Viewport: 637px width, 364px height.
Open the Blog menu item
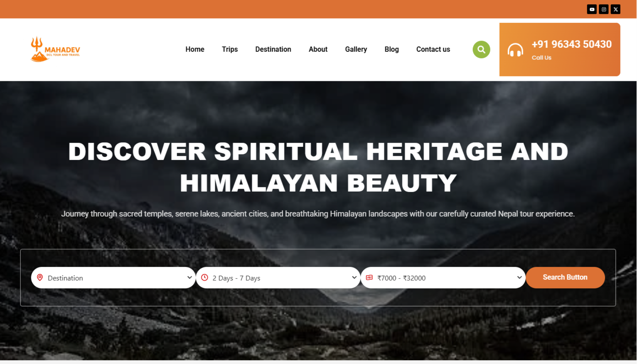tap(391, 49)
